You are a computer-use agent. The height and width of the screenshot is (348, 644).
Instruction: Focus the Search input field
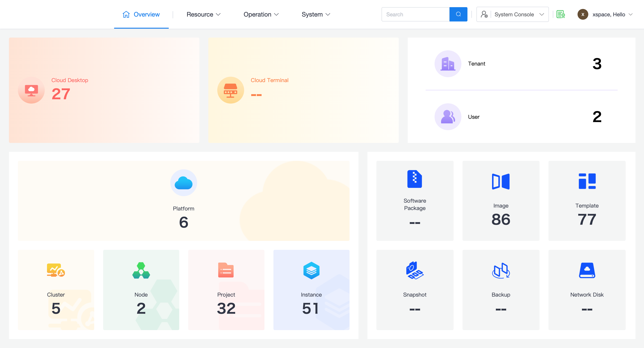pyautogui.click(x=415, y=14)
